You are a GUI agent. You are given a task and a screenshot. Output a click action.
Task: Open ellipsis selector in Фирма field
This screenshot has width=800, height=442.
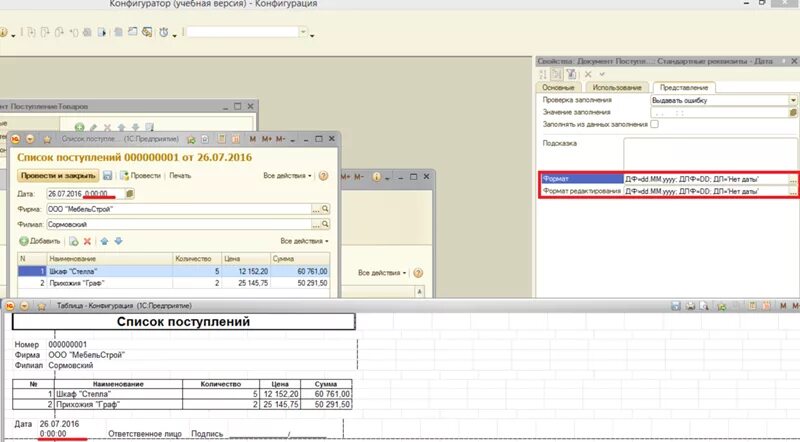[x=316, y=209]
